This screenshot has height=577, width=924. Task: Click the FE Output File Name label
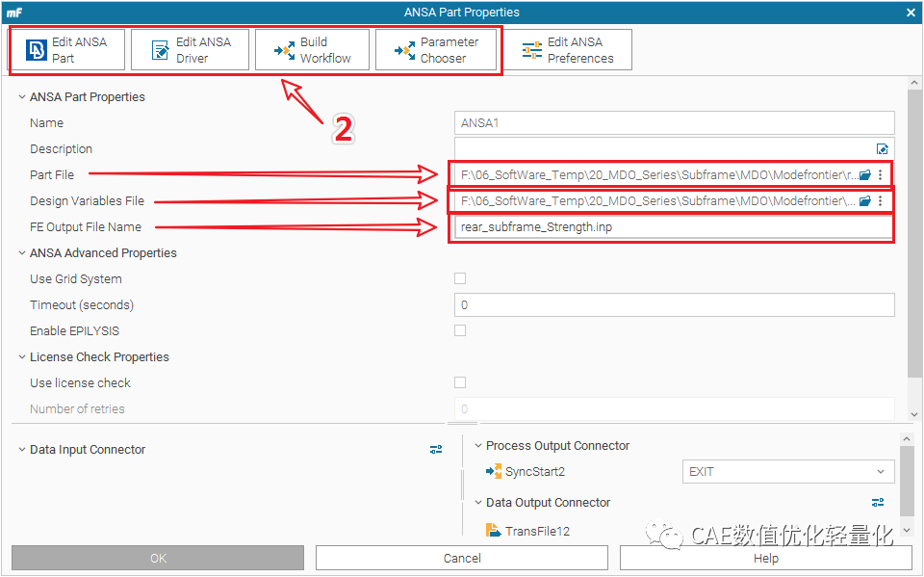click(x=86, y=227)
